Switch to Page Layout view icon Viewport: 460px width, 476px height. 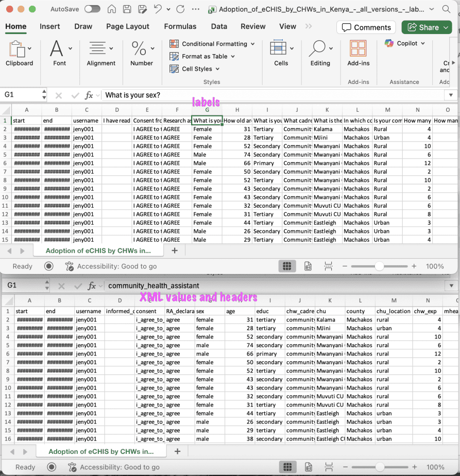point(308,266)
